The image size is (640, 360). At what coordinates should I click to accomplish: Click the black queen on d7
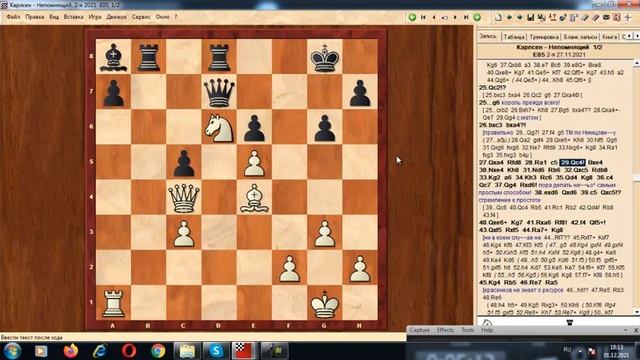pyautogui.click(x=219, y=93)
